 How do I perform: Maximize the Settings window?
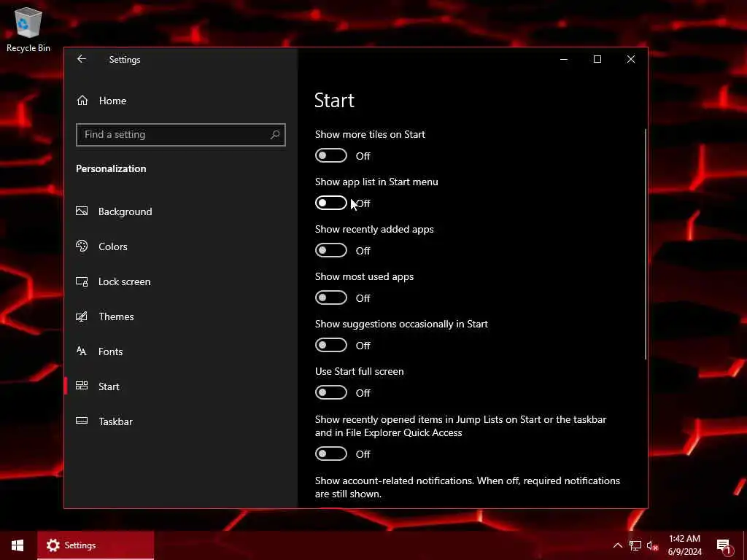(x=597, y=59)
